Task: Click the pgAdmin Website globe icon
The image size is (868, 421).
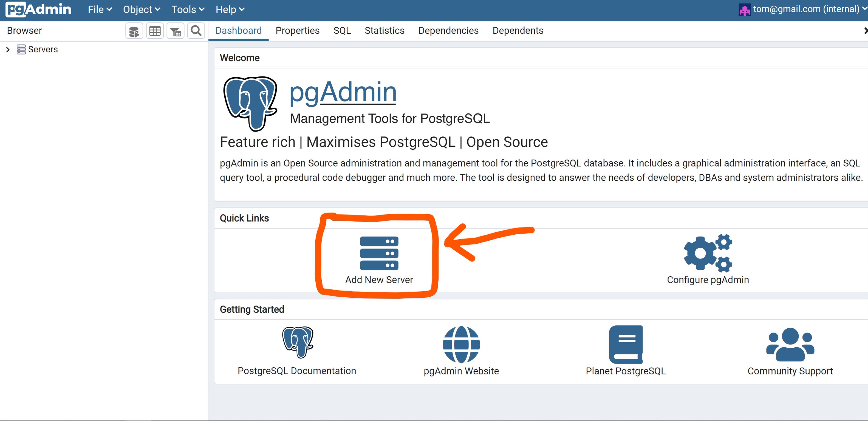Action: pos(461,344)
